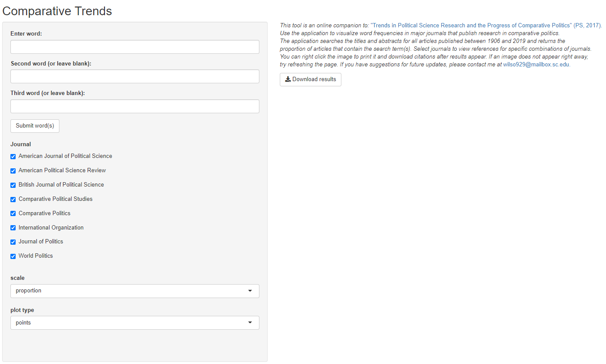The width and height of the screenshot is (606, 364).
Task: Click the plot type dropdown arrow
Action: (x=250, y=323)
